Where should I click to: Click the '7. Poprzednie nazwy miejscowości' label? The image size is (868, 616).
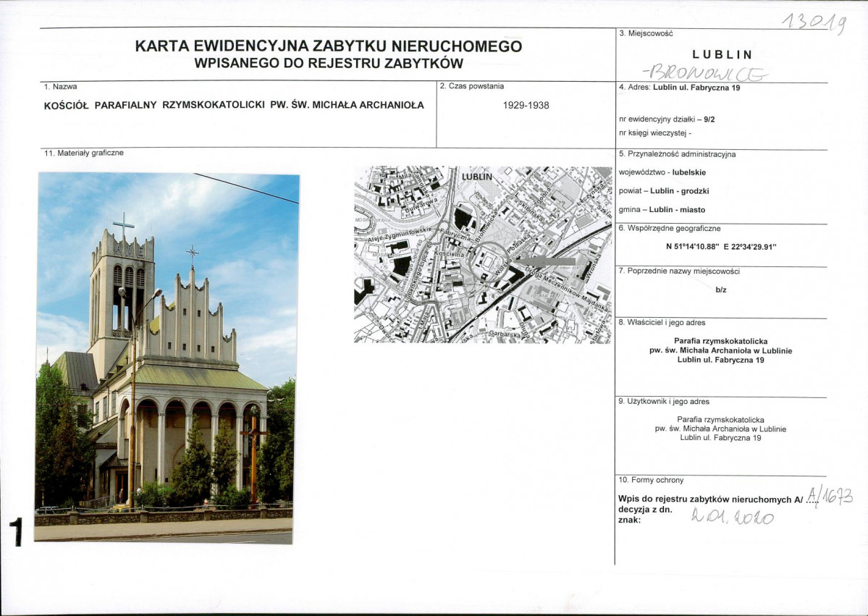(679, 271)
